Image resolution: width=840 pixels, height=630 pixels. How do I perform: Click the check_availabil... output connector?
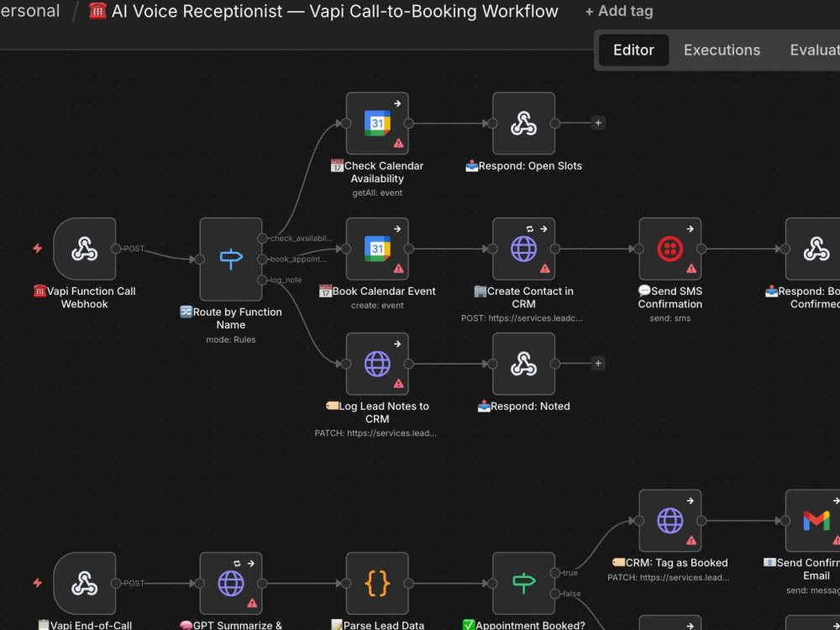(x=262, y=239)
